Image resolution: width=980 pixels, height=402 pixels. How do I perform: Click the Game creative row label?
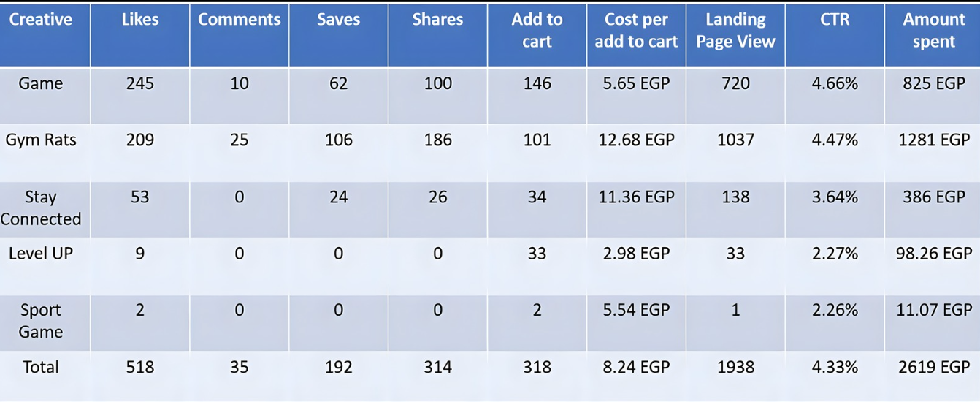click(x=41, y=83)
